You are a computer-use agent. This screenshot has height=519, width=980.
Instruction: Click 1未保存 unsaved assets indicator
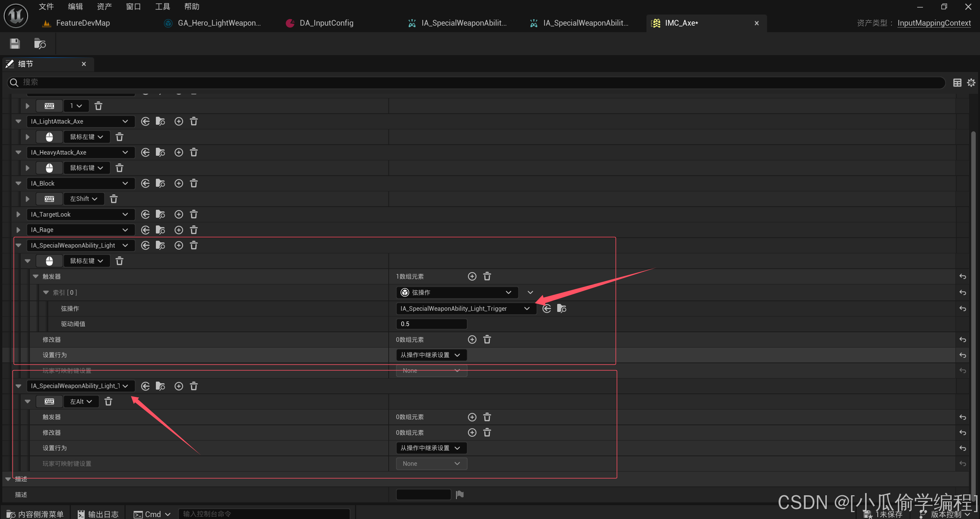[883, 514]
